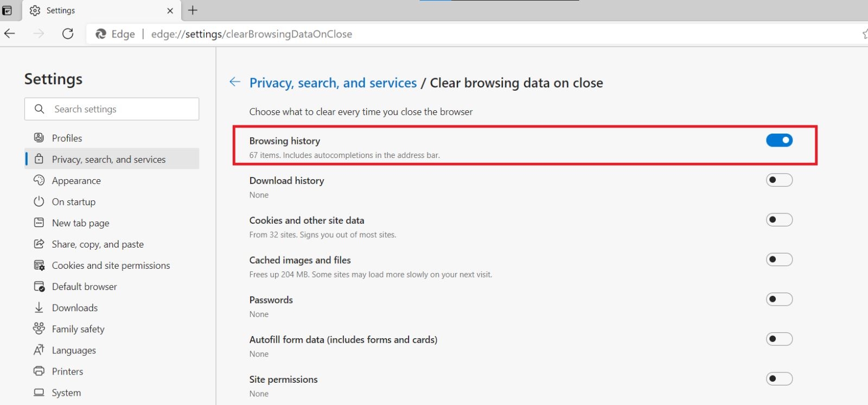Open Family safety settings icon
Viewport: 868px width, 405px height.
click(38, 328)
